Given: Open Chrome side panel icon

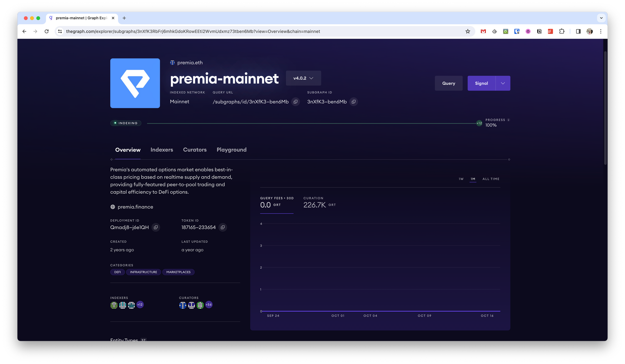Looking at the screenshot, I should coord(578,31).
